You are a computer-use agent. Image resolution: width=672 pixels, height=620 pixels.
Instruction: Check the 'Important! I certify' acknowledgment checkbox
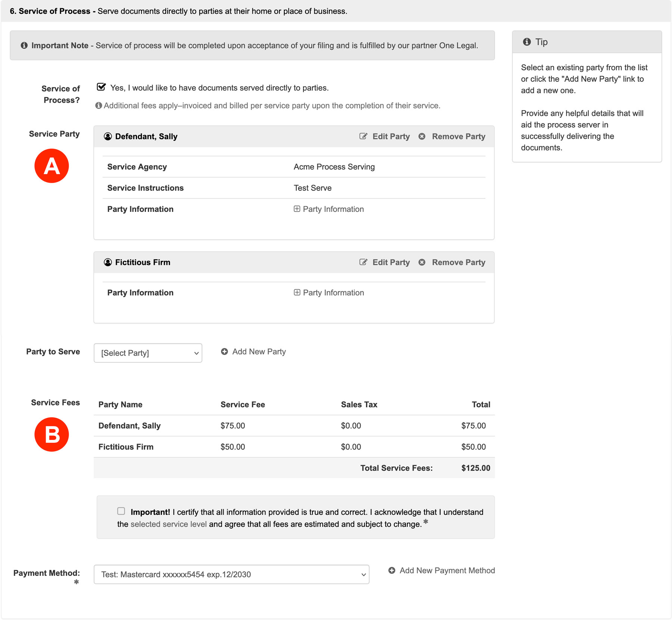coord(121,511)
